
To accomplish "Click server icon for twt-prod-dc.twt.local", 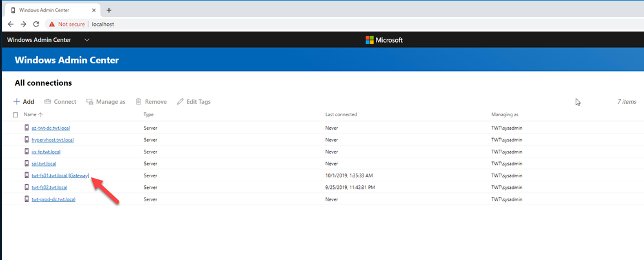I will click(26, 199).
